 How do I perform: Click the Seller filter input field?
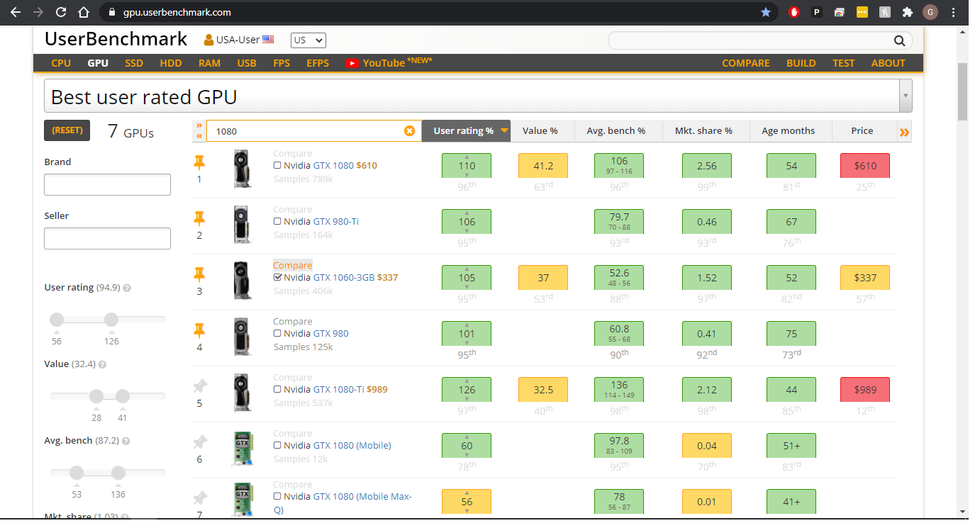(107, 238)
